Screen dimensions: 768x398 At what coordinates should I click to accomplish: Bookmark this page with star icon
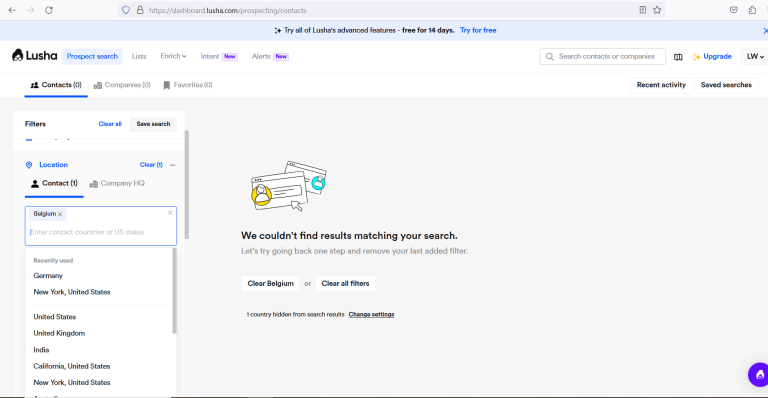657,10
